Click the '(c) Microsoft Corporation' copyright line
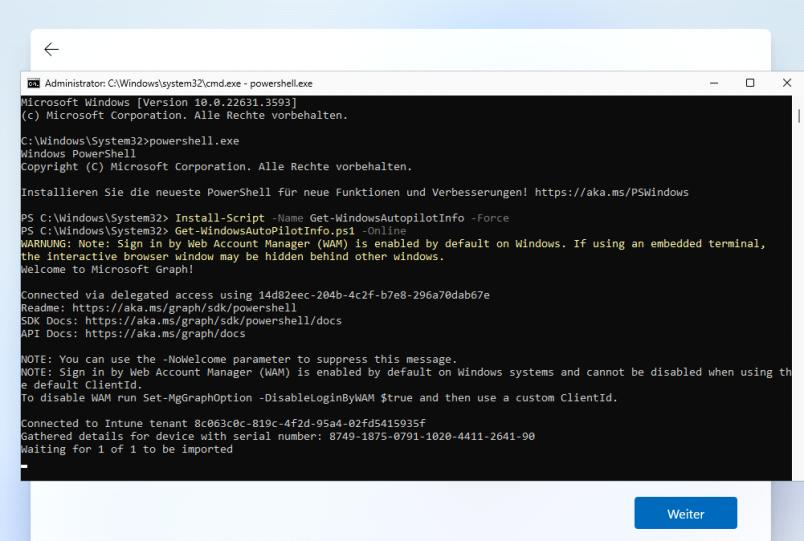This screenshot has width=804, height=541. 185,115
